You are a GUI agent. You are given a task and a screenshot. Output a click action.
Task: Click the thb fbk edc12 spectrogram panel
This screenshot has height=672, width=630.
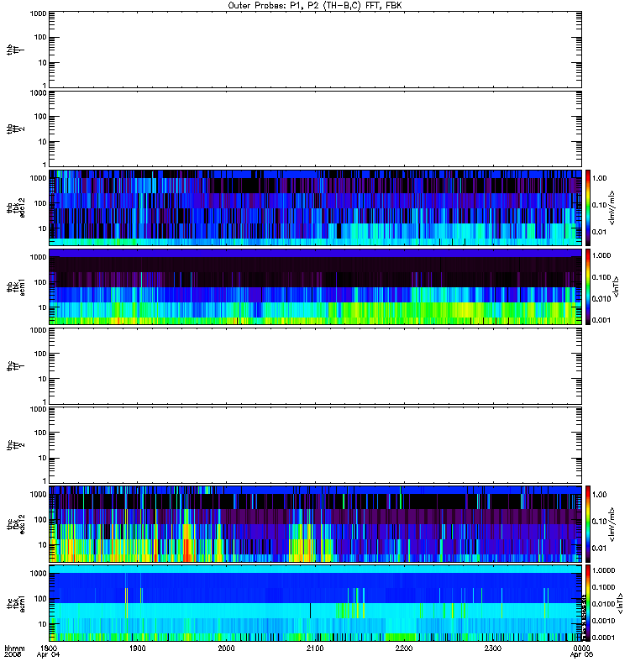tap(316, 207)
